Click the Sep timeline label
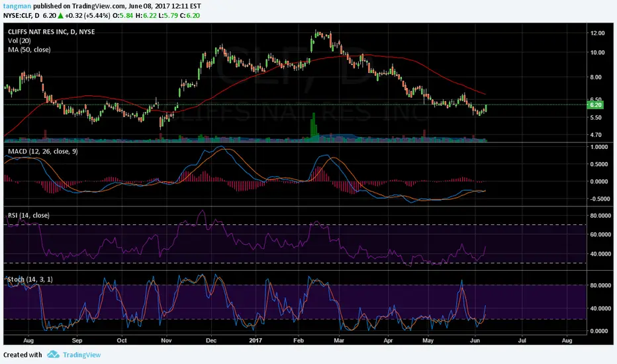Screen dimensions: 617x364 [x=77, y=340]
